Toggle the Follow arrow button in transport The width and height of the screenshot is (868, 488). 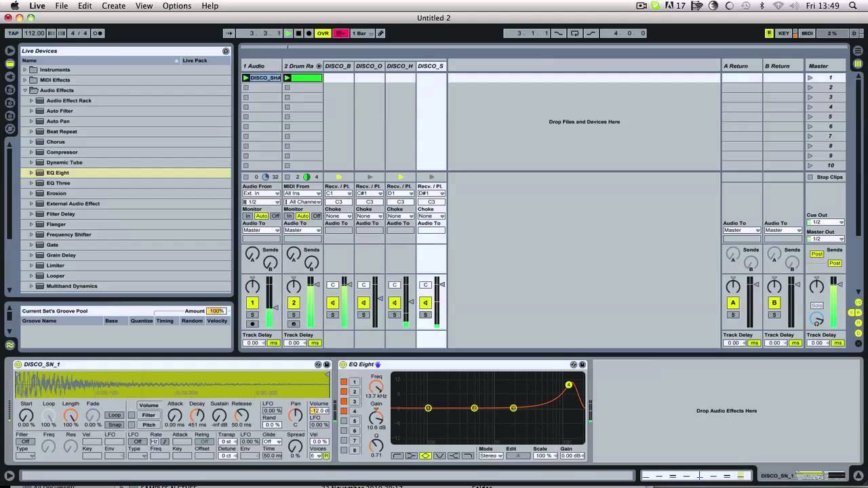tap(229, 33)
